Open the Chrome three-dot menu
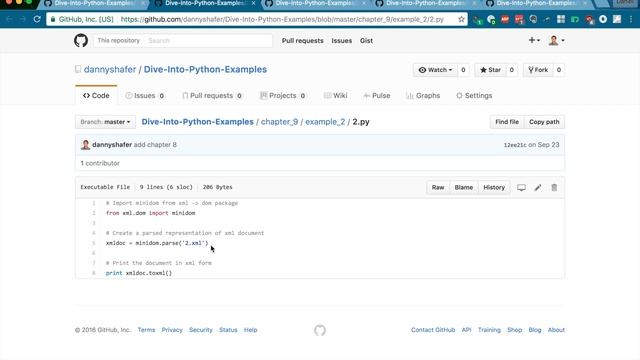 (x=631, y=19)
